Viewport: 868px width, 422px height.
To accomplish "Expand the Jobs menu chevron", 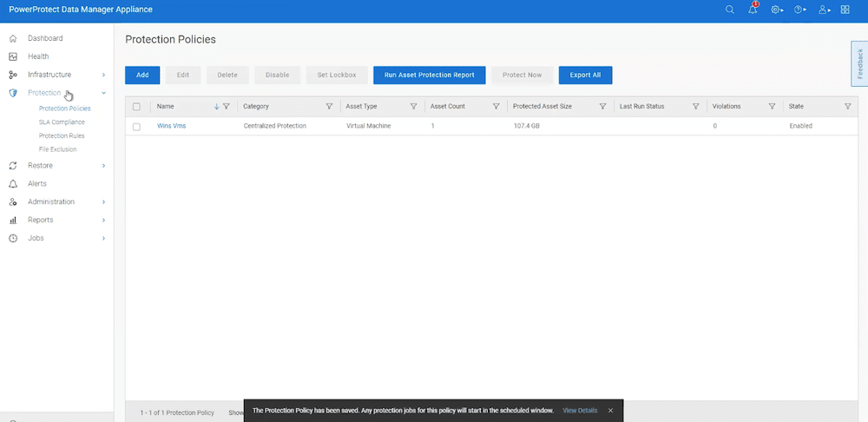I will coord(103,238).
